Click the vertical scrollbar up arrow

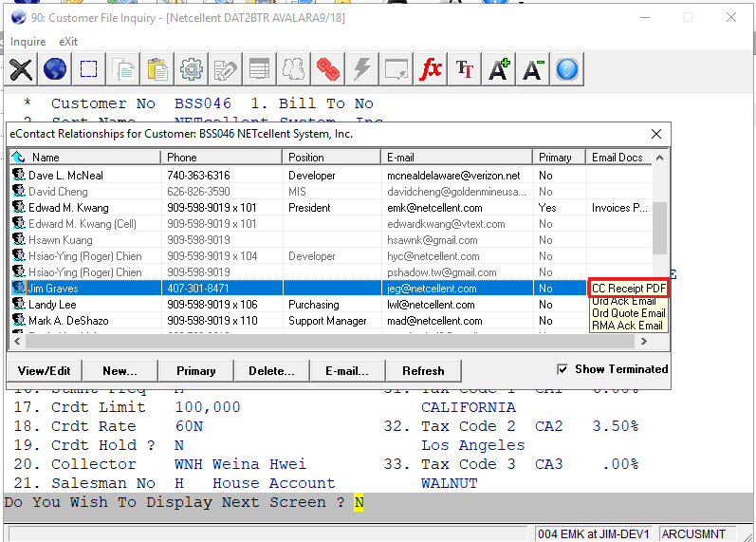pyautogui.click(x=660, y=158)
